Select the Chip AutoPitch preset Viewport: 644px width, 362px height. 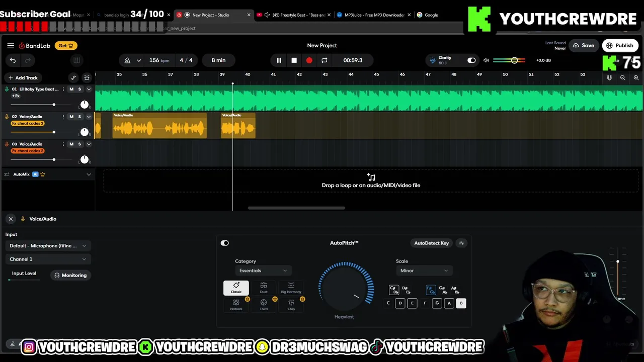pyautogui.click(x=291, y=305)
